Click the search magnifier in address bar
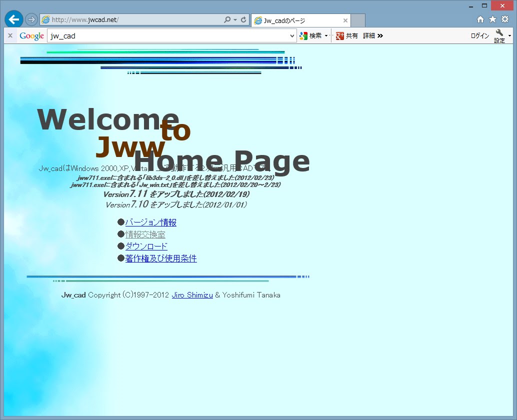The height and width of the screenshot is (420, 517). (x=227, y=20)
